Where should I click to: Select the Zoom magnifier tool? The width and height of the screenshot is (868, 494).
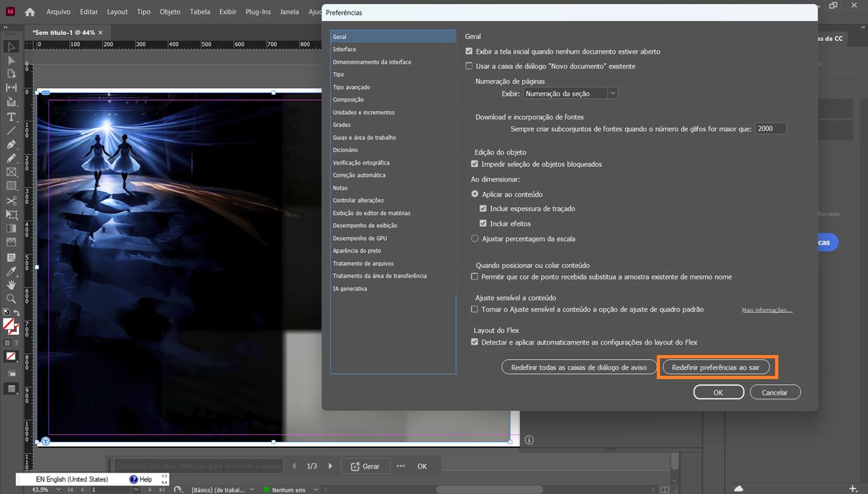11,299
